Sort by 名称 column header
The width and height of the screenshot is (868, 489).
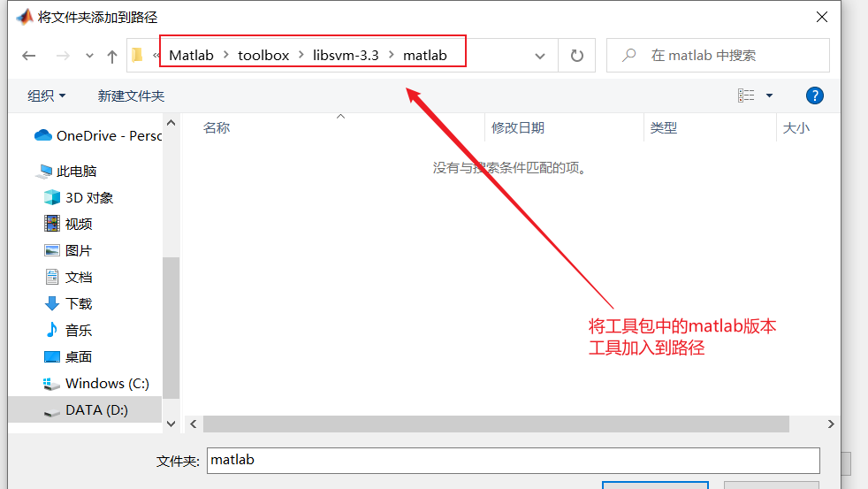[217, 128]
